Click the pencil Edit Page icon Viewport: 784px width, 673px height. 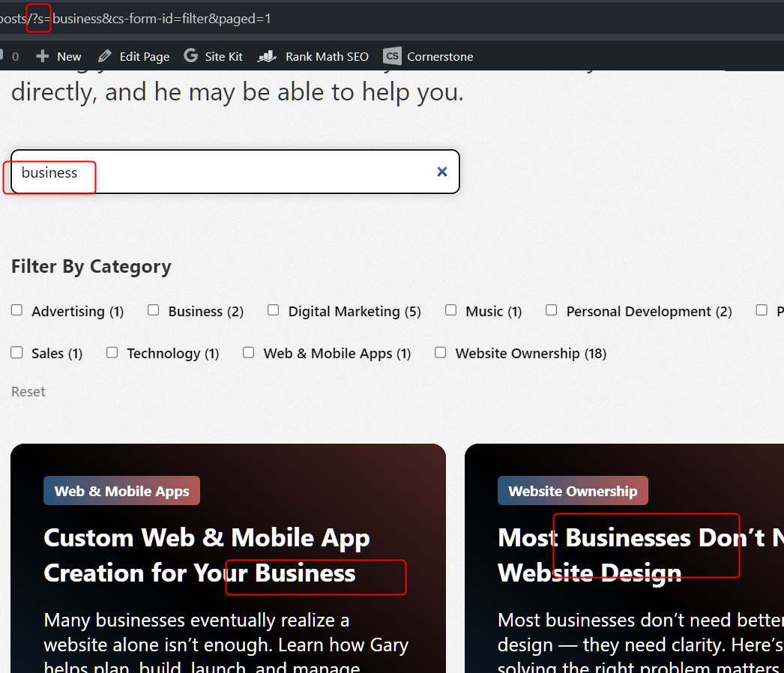[105, 56]
